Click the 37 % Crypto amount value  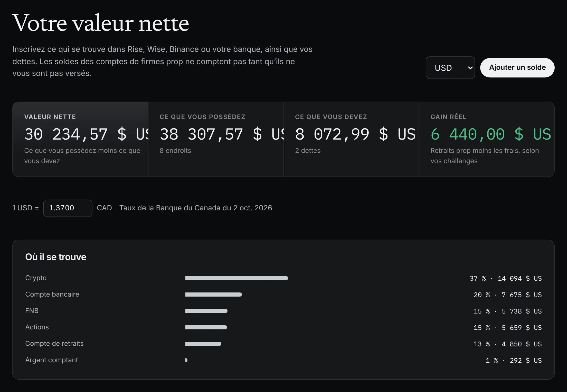point(506,278)
